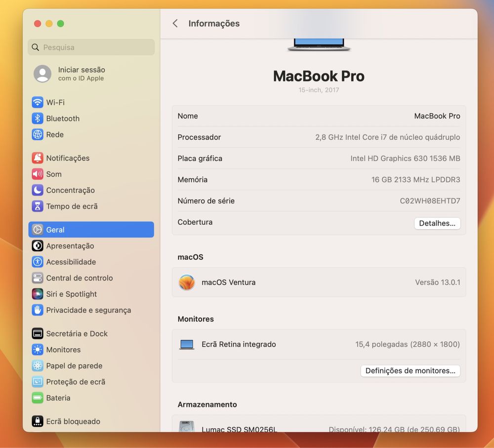Click the Cobertura row label
Image resolution: width=494 pixels, height=448 pixels.
click(x=195, y=222)
